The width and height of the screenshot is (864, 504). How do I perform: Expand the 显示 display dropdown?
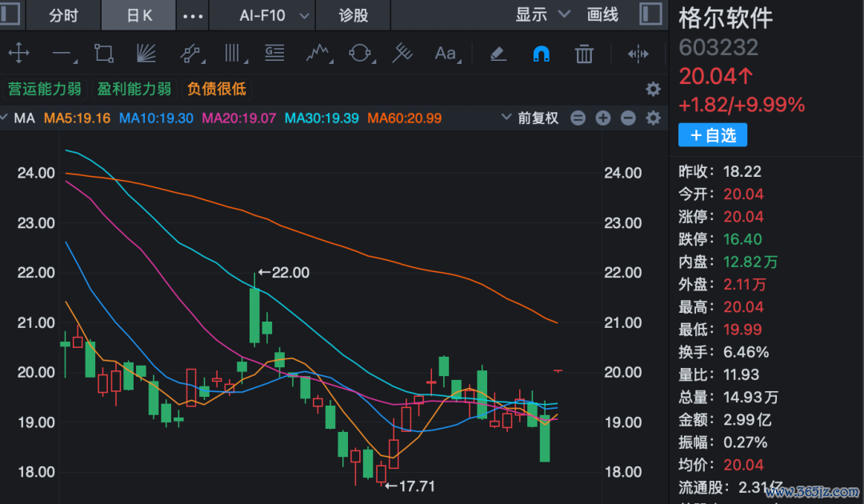(x=542, y=15)
